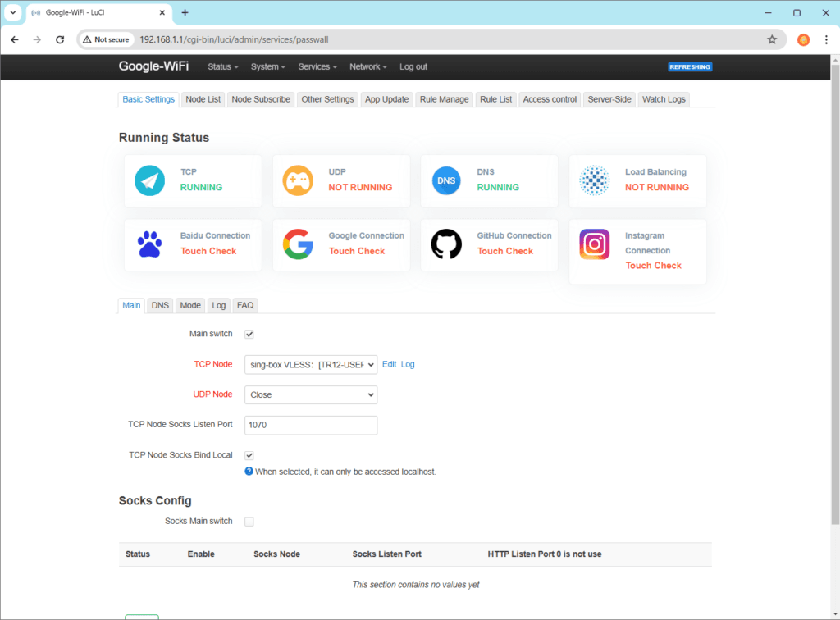Expand the Network menu
This screenshot has width=840, height=620.
click(x=368, y=67)
